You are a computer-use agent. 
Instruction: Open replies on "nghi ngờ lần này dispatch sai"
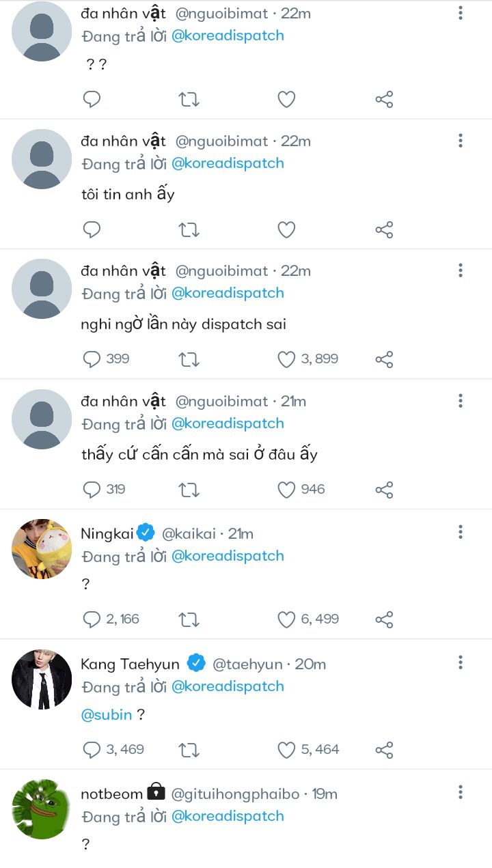click(x=92, y=359)
